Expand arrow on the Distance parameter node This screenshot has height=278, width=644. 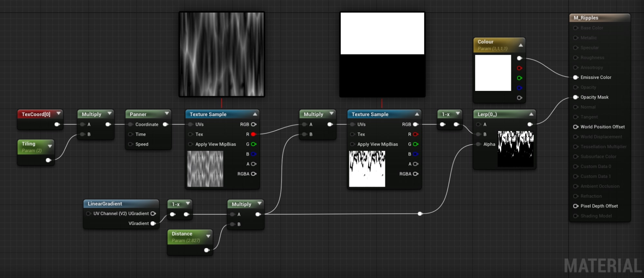tap(208, 236)
